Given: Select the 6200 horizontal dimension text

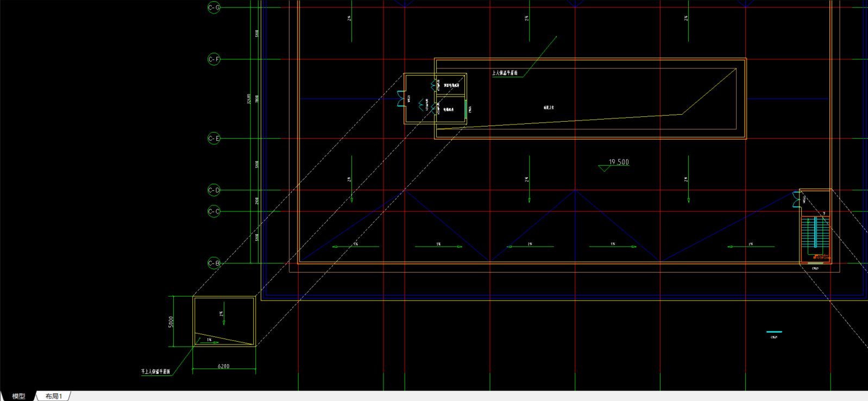Looking at the screenshot, I should tap(223, 366).
